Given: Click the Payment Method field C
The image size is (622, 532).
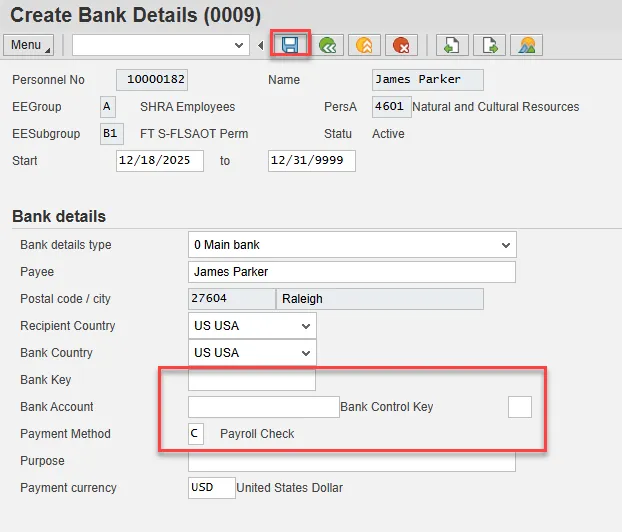Looking at the screenshot, I should point(196,434).
